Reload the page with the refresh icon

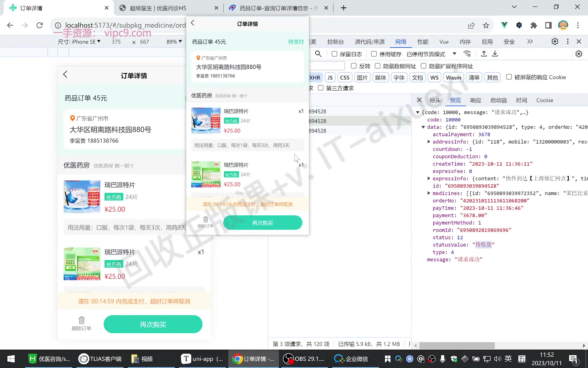40,25
